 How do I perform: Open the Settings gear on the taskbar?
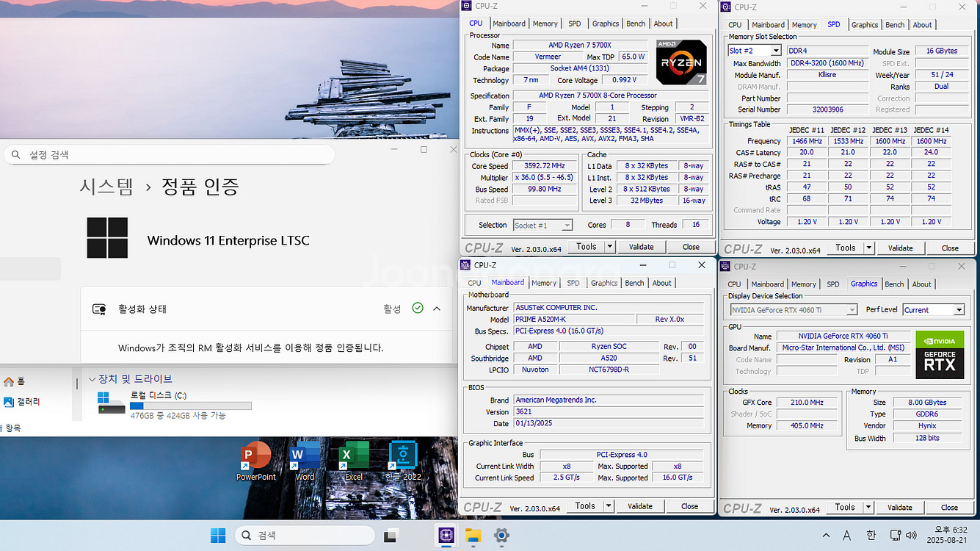pos(501,536)
